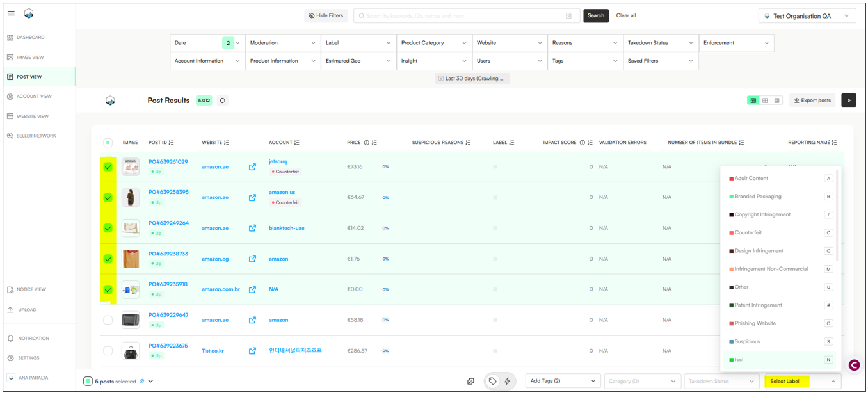Expand the Moderation filter dropdown
This screenshot has height=395, width=868.
tap(283, 43)
